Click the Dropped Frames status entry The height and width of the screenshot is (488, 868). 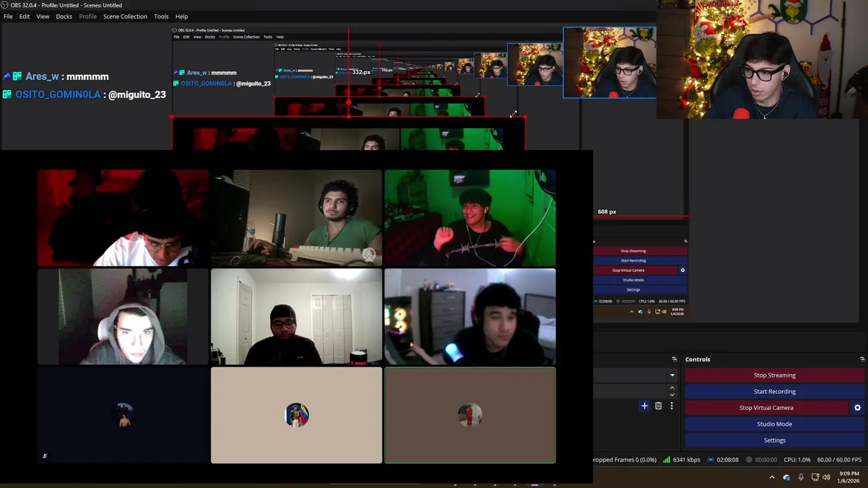[x=625, y=460]
